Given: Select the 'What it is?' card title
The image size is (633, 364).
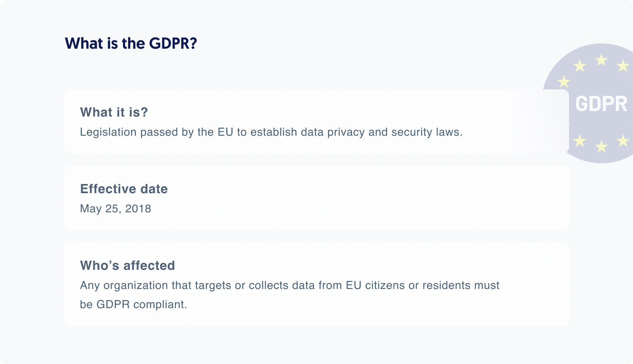Looking at the screenshot, I should click(x=114, y=112).
